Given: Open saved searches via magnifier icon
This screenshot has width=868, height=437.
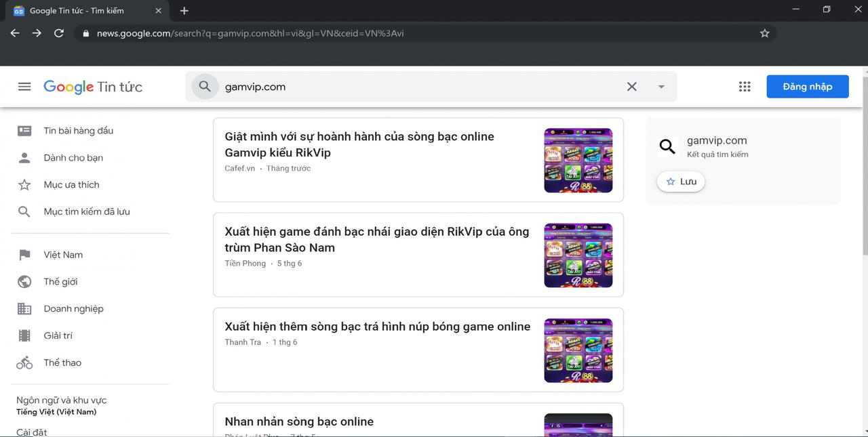Looking at the screenshot, I should [x=24, y=211].
